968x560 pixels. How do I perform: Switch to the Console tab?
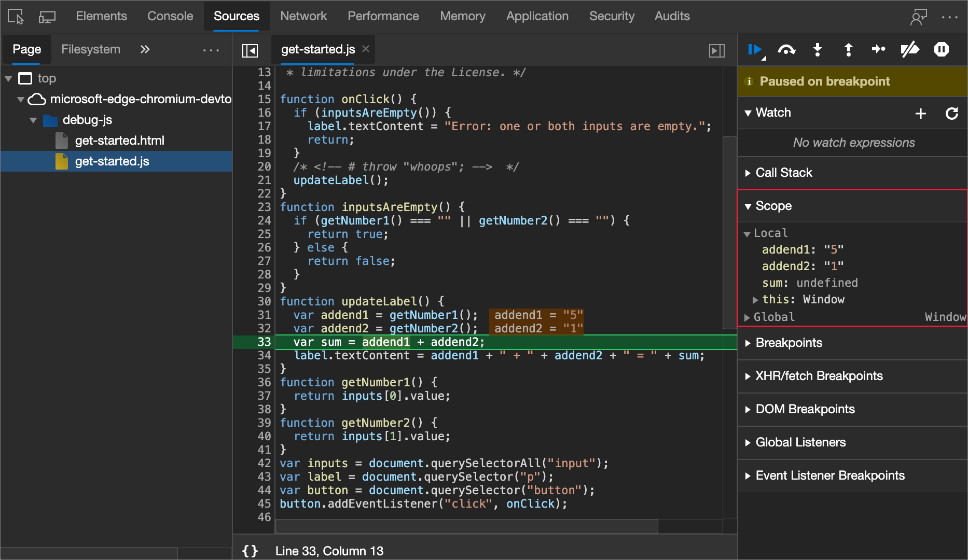pos(170,16)
